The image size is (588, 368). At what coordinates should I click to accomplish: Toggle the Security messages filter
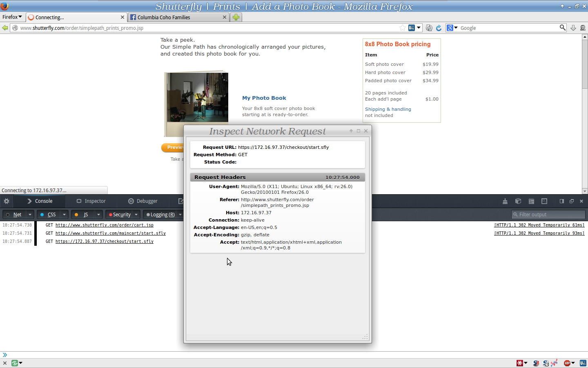(121, 214)
